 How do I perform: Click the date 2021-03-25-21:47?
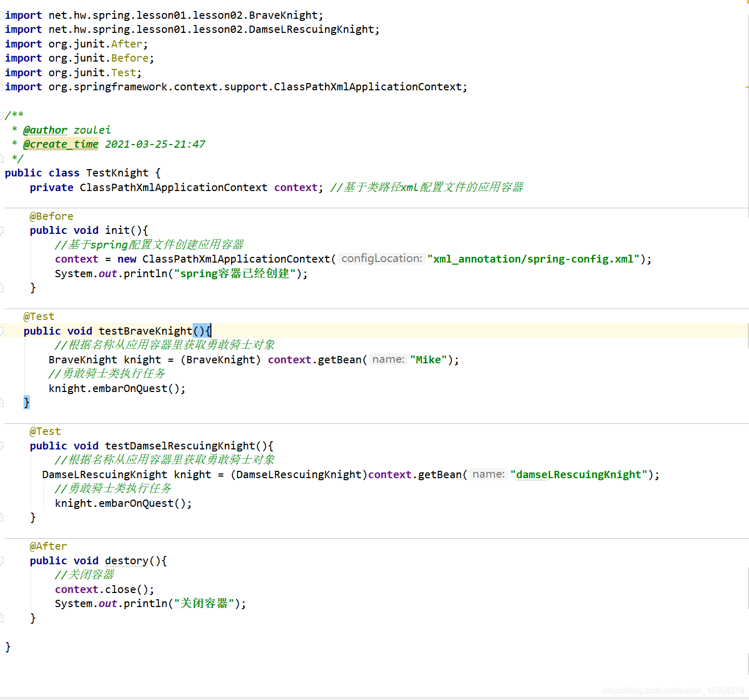coord(155,144)
